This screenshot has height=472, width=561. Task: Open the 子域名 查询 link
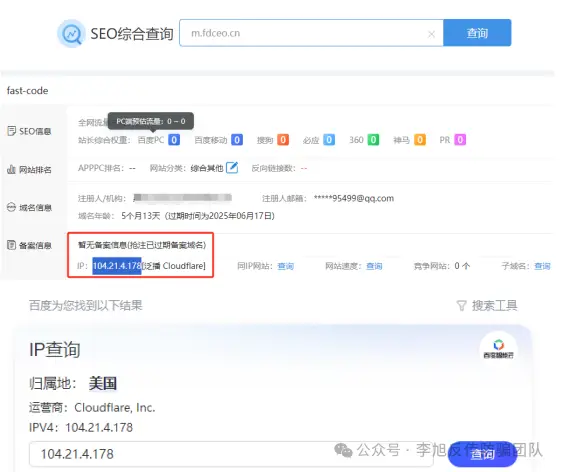click(542, 266)
